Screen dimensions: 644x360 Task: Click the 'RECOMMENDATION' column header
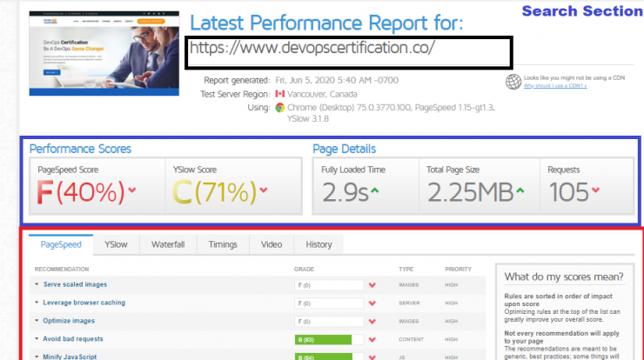(x=62, y=270)
